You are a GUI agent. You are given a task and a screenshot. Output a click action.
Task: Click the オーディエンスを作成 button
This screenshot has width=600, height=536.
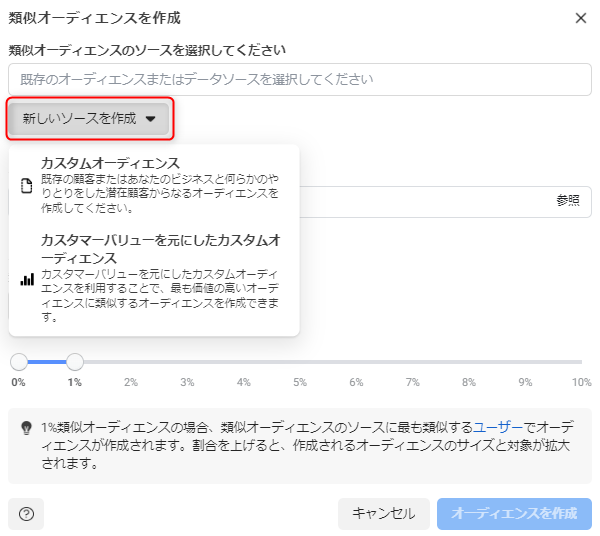tap(514, 514)
